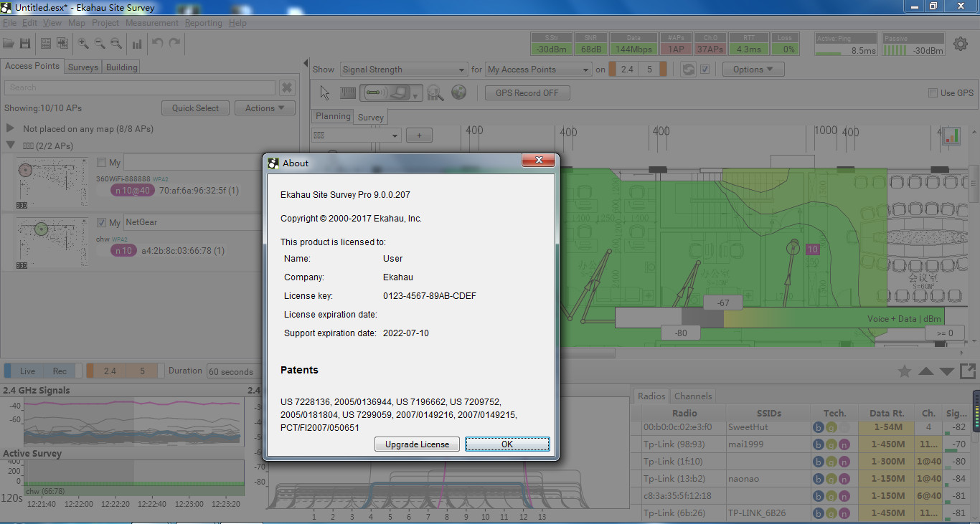Open the Options dropdown button

[x=753, y=70]
